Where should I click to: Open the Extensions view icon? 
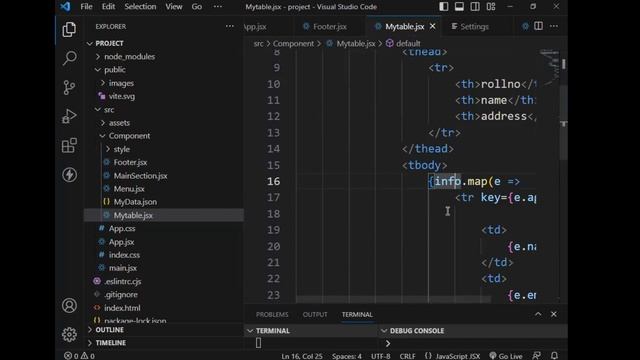pos(69,145)
